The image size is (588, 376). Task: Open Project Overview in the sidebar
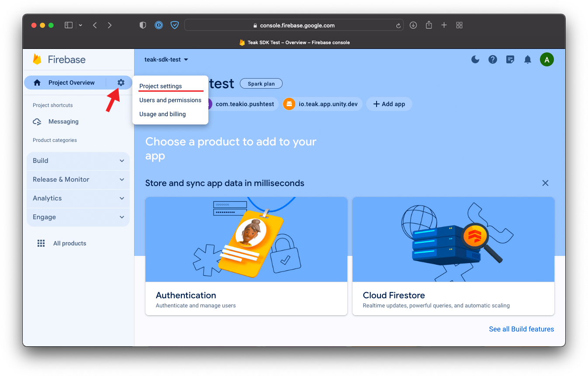click(x=72, y=83)
